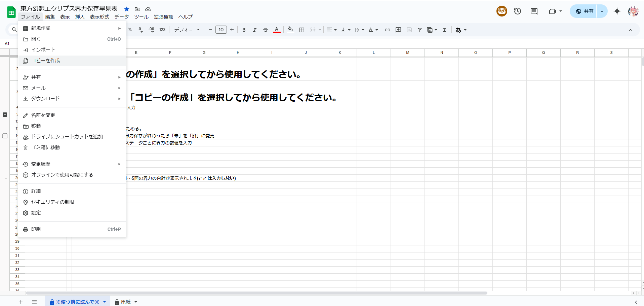Open the 拡張機能 menu
Image resolution: width=644 pixels, height=306 pixels.
(163, 17)
